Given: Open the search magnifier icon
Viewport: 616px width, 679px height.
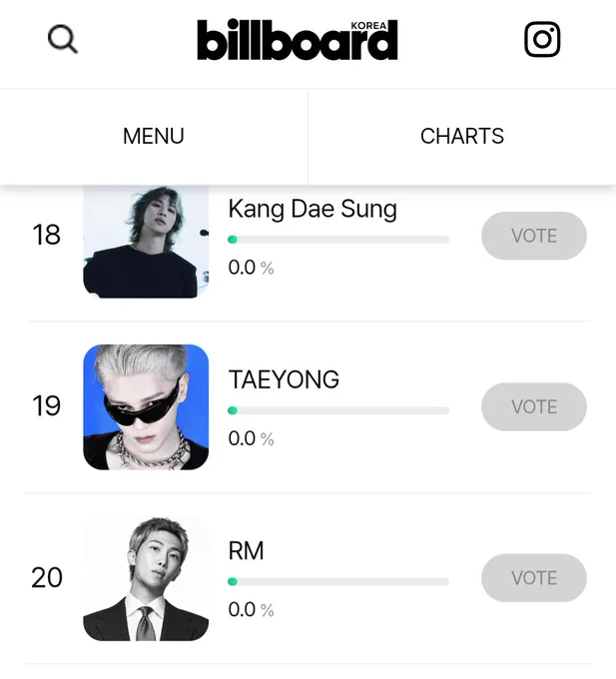Looking at the screenshot, I should click(63, 39).
